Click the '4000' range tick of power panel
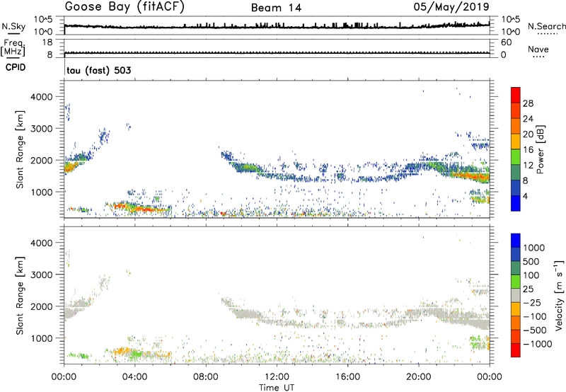The width and height of the screenshot is (566, 392). 42,97
